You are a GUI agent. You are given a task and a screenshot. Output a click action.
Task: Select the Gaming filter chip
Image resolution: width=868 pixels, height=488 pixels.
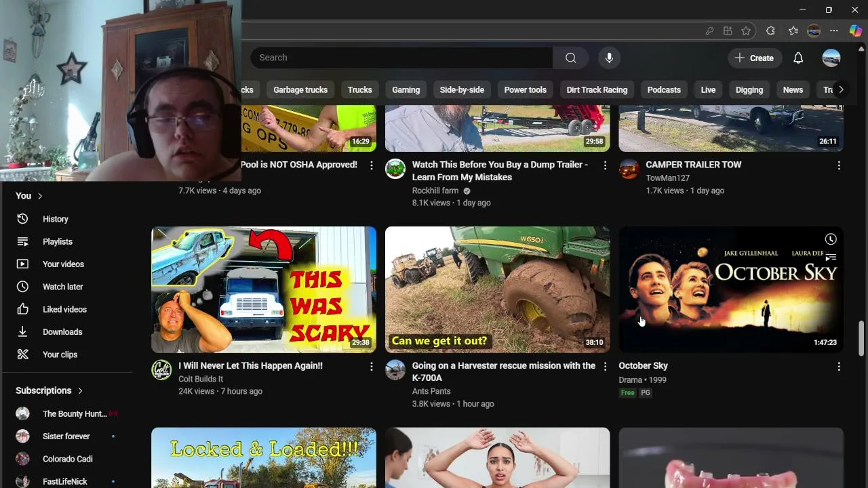[x=406, y=89]
